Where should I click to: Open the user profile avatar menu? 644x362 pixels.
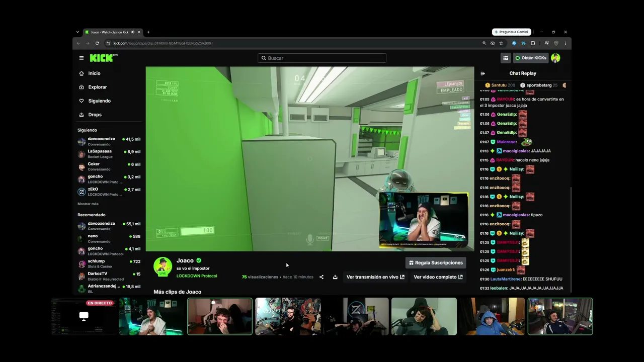[555, 58]
